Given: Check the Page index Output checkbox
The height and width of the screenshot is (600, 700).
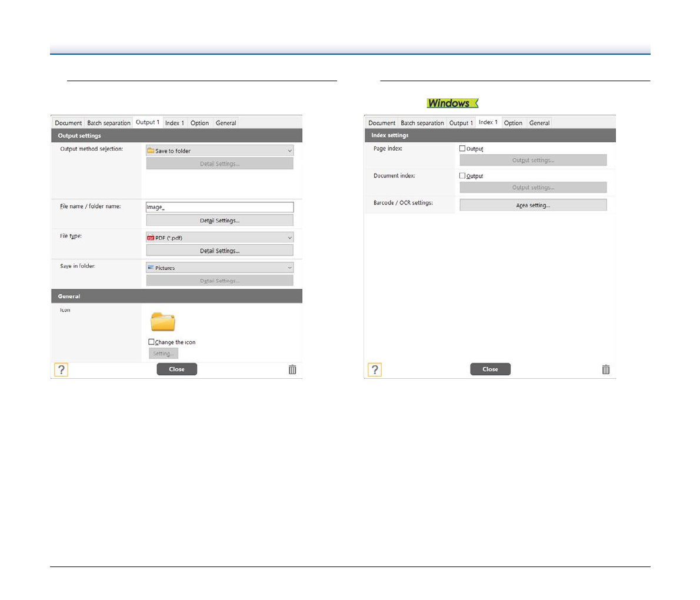Looking at the screenshot, I should point(462,149).
